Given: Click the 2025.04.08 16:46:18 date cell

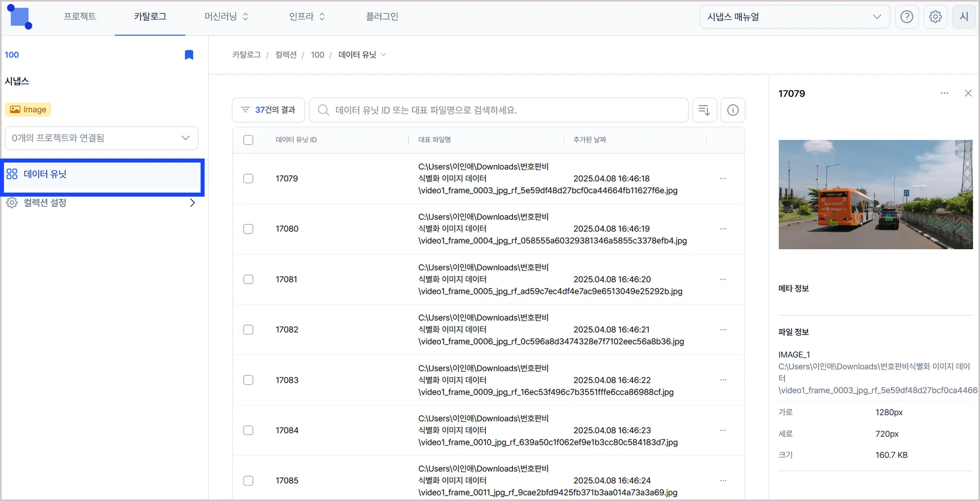Looking at the screenshot, I should point(612,178).
